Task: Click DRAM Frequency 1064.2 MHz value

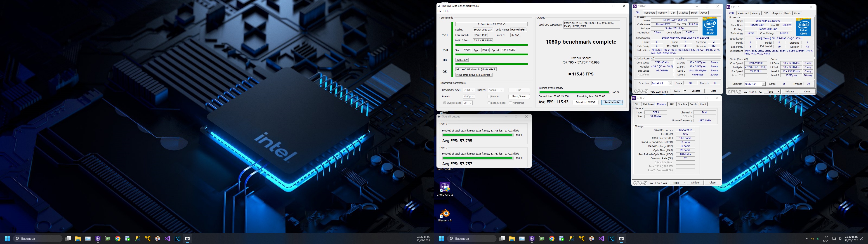Action: tap(685, 130)
